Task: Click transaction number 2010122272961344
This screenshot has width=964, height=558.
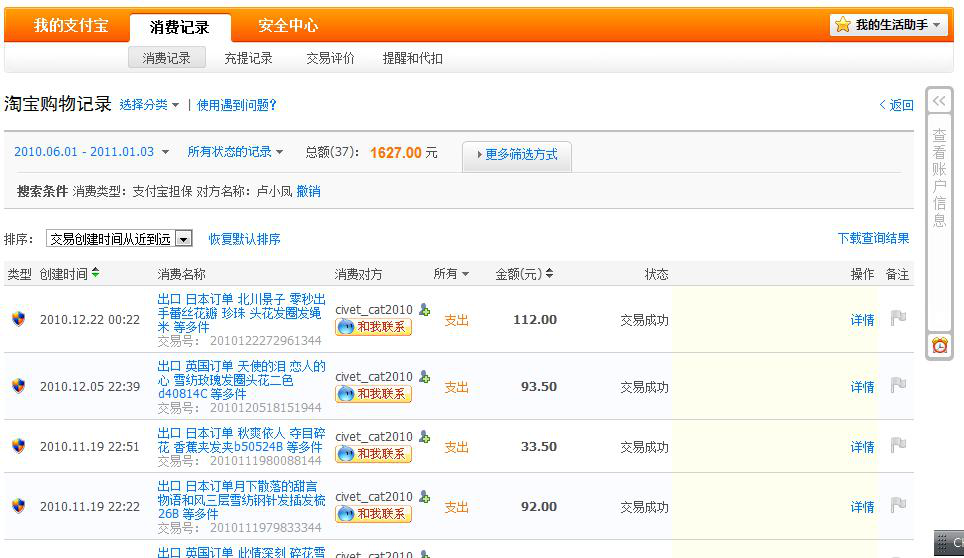Action: click(x=266, y=340)
